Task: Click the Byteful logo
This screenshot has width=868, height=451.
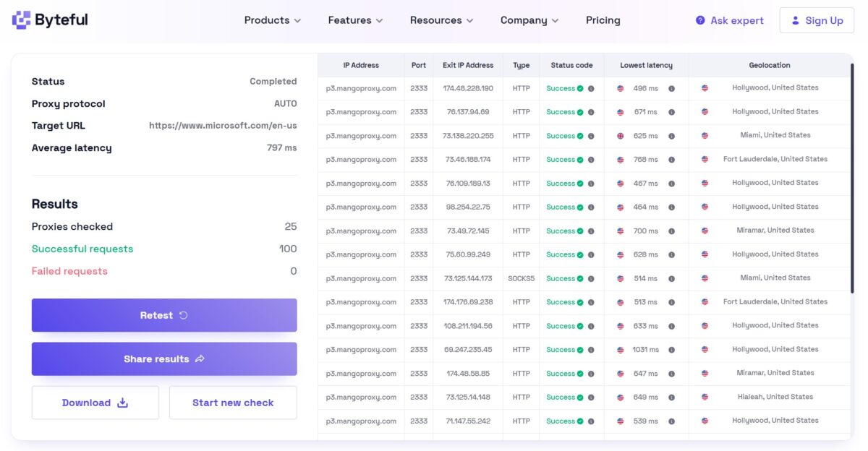Action: [x=50, y=20]
